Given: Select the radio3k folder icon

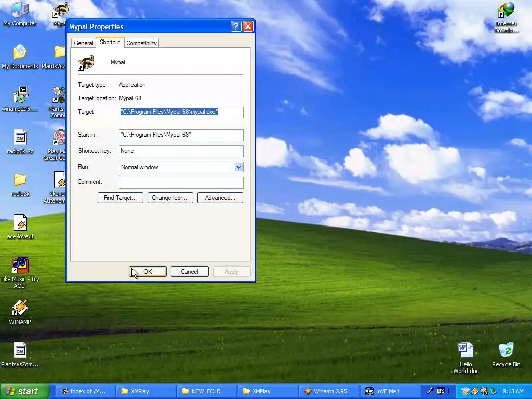Looking at the screenshot, I should pos(20,184).
